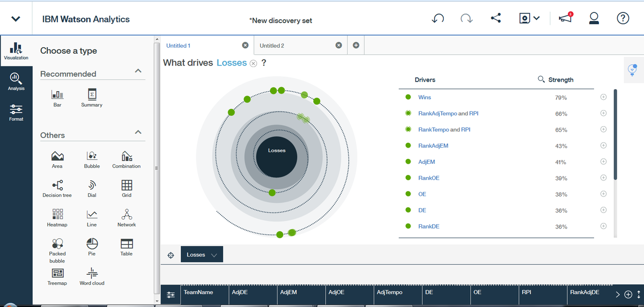Choose the Bubble chart type

click(x=92, y=159)
